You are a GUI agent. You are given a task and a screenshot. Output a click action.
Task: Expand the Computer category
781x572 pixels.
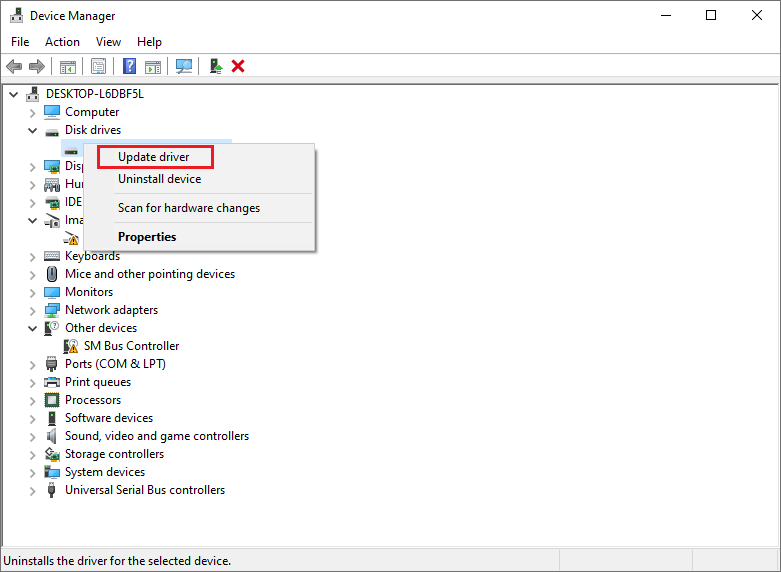click(32, 113)
